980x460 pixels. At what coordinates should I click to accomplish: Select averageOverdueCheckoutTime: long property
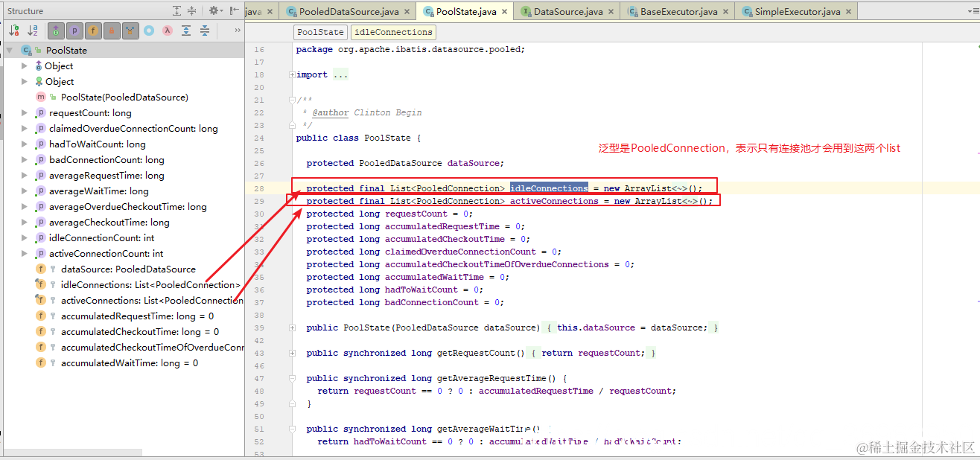pyautogui.click(x=128, y=207)
